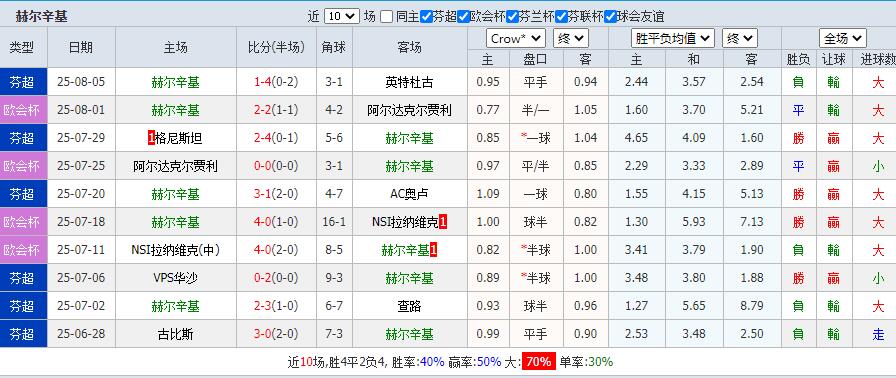Viewport: 896px width, 378px height.
Task: Open the Crow* bookmaker dropdown
Action: click(x=516, y=38)
